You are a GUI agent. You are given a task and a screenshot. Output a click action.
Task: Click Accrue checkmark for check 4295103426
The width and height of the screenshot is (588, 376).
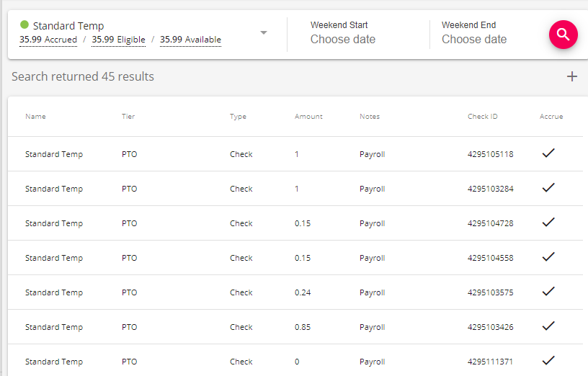point(548,326)
